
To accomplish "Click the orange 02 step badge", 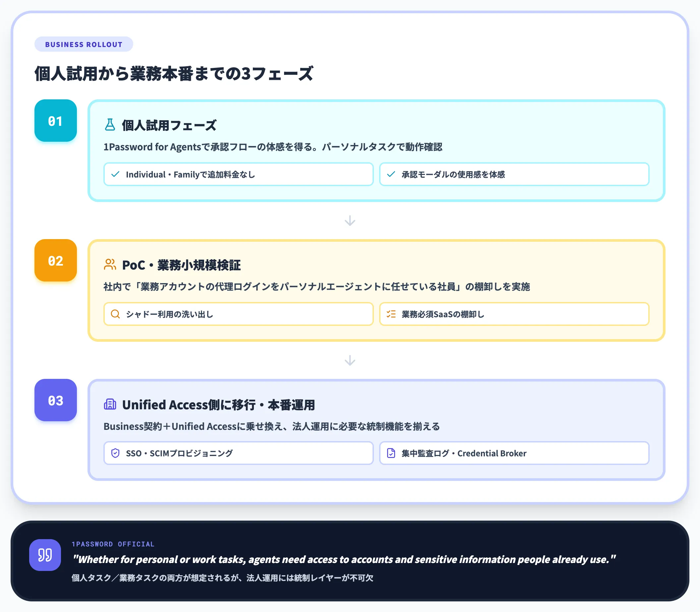I will [56, 260].
